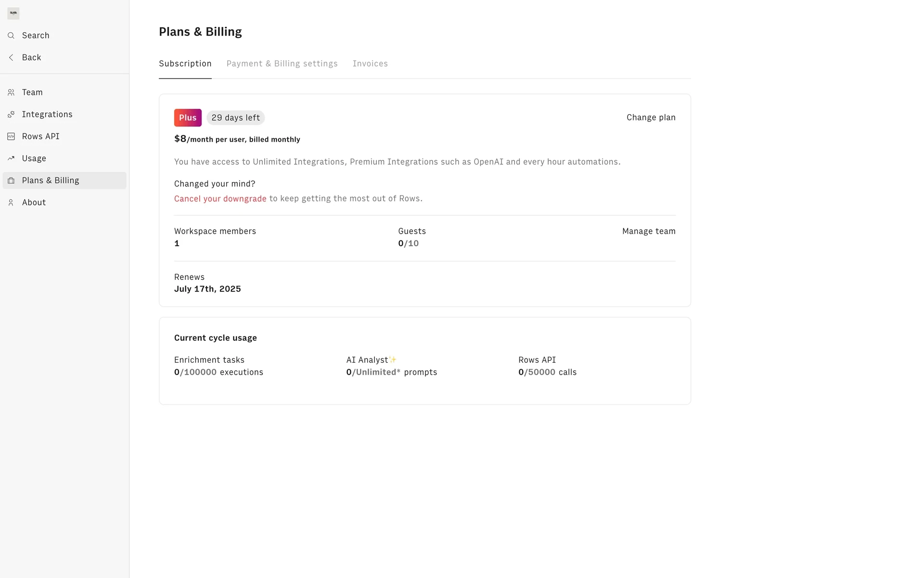Image resolution: width=924 pixels, height=578 pixels.
Task: Click the Rows API usage label
Action: click(x=537, y=360)
